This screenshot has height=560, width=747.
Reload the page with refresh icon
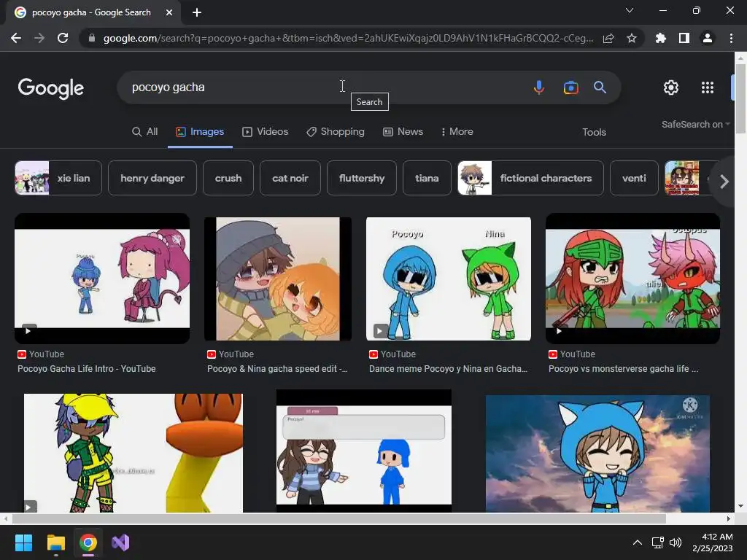(x=63, y=38)
